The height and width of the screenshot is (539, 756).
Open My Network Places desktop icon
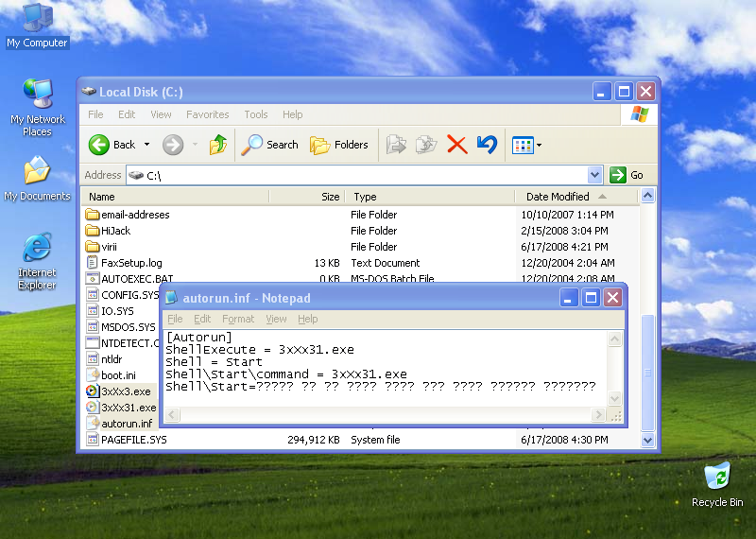pos(37,107)
